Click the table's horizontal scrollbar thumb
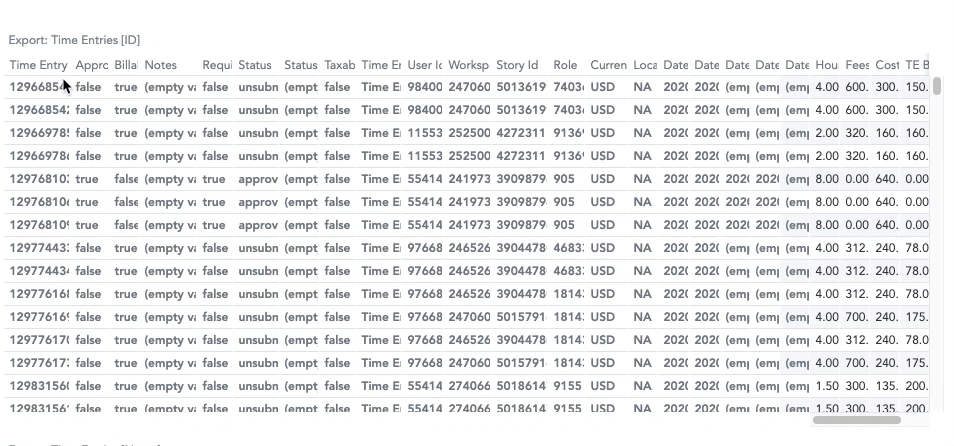This screenshot has height=446, width=954. [857, 420]
